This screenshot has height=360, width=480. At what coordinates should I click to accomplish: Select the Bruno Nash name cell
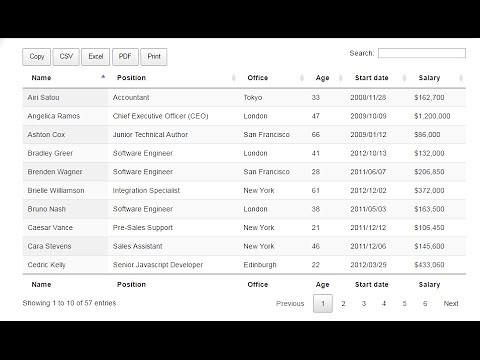pyautogui.click(x=65, y=209)
